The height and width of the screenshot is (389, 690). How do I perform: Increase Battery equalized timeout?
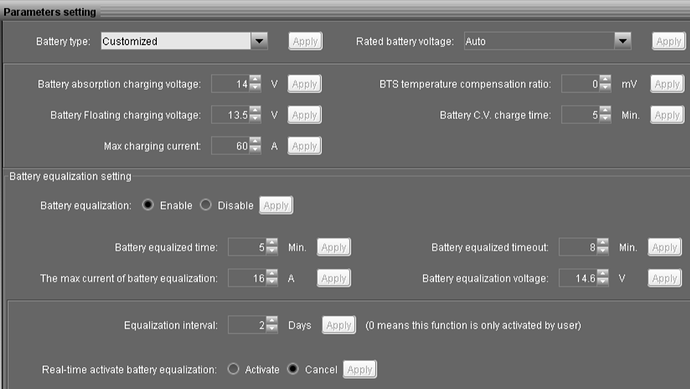[x=603, y=243]
